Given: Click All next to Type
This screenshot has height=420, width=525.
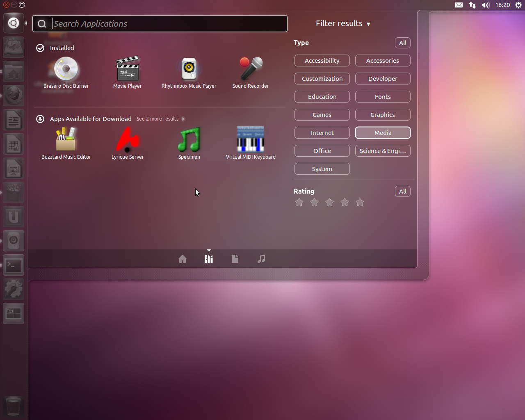Looking at the screenshot, I should (403, 43).
